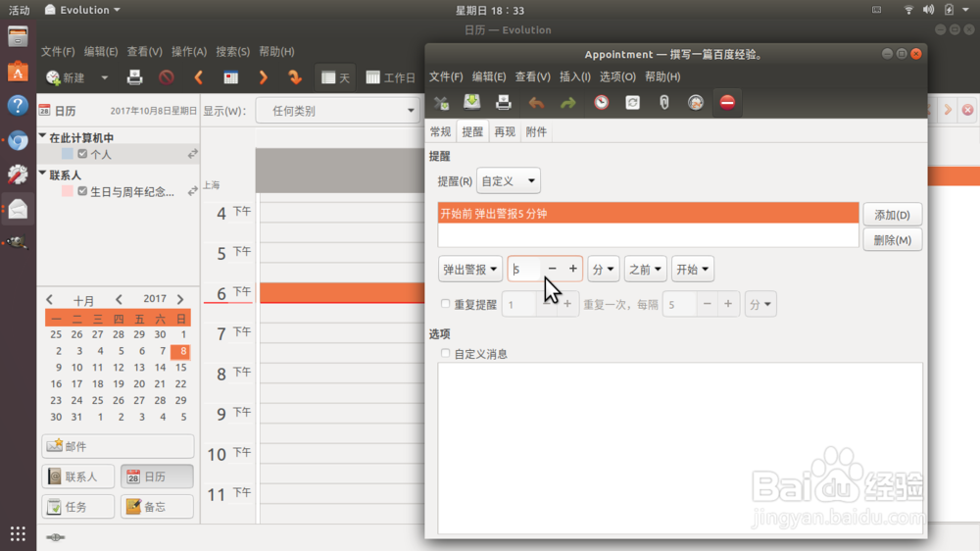Toggle the 个人 calendar checkbox
Viewport: 980px width, 551px height.
[x=82, y=154]
